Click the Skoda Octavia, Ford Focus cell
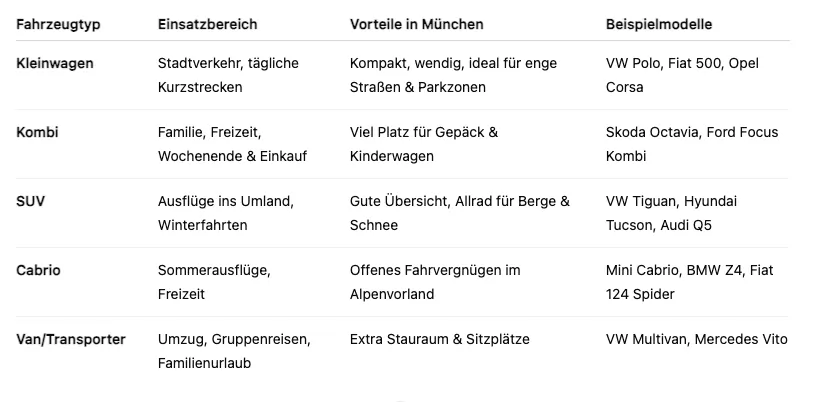 tap(691, 144)
